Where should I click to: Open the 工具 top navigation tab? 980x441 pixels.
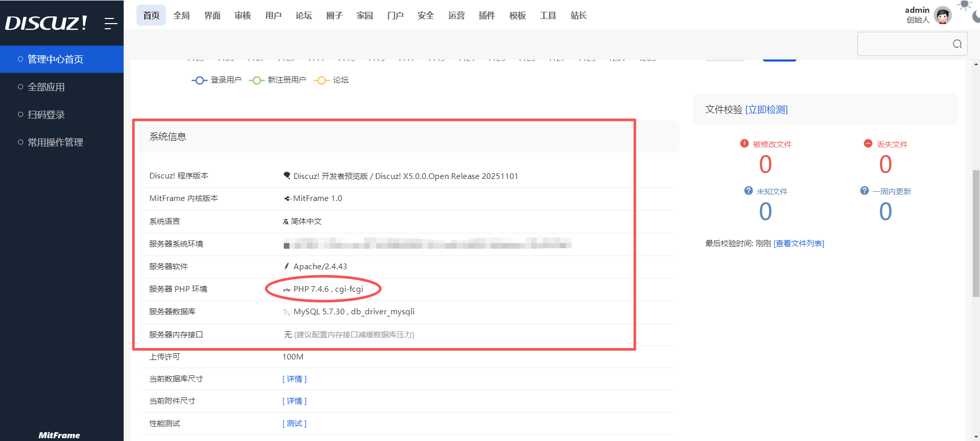pyautogui.click(x=548, y=15)
